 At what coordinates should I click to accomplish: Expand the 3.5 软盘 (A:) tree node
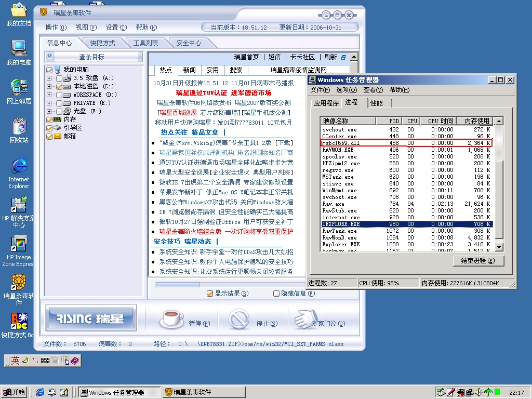click(x=49, y=78)
